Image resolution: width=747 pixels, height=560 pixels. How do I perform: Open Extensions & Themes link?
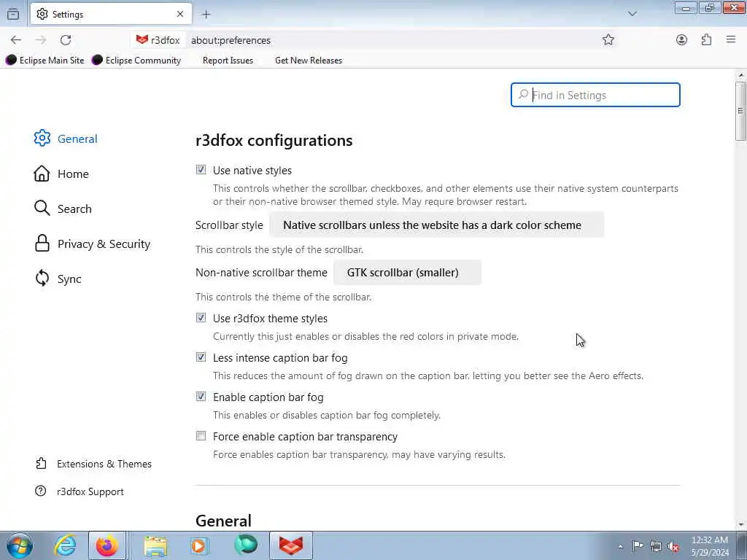(93, 464)
